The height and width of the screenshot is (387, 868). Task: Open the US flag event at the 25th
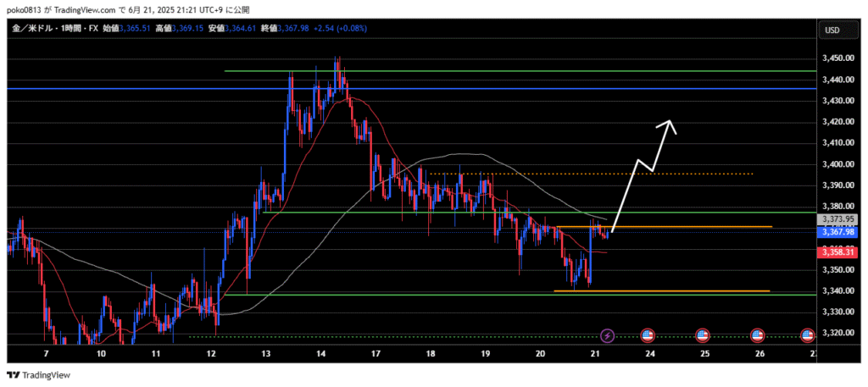(x=703, y=336)
